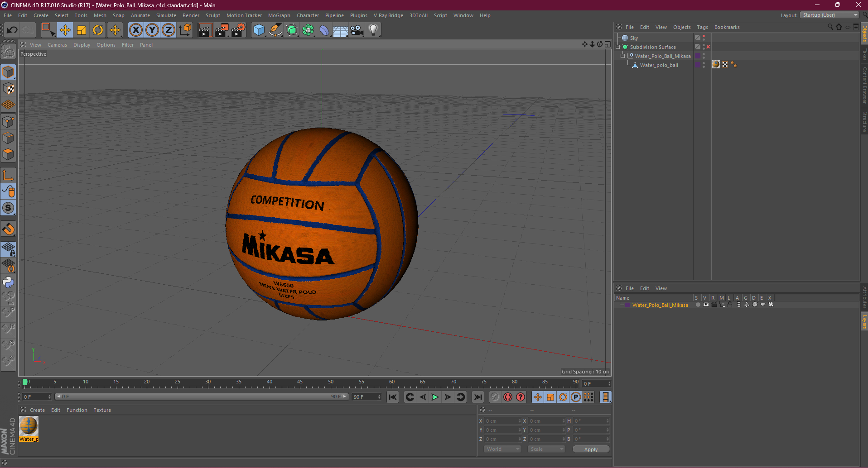The image size is (868, 468).
Task: Select Points mode in left toolbar
Action: coord(8,121)
